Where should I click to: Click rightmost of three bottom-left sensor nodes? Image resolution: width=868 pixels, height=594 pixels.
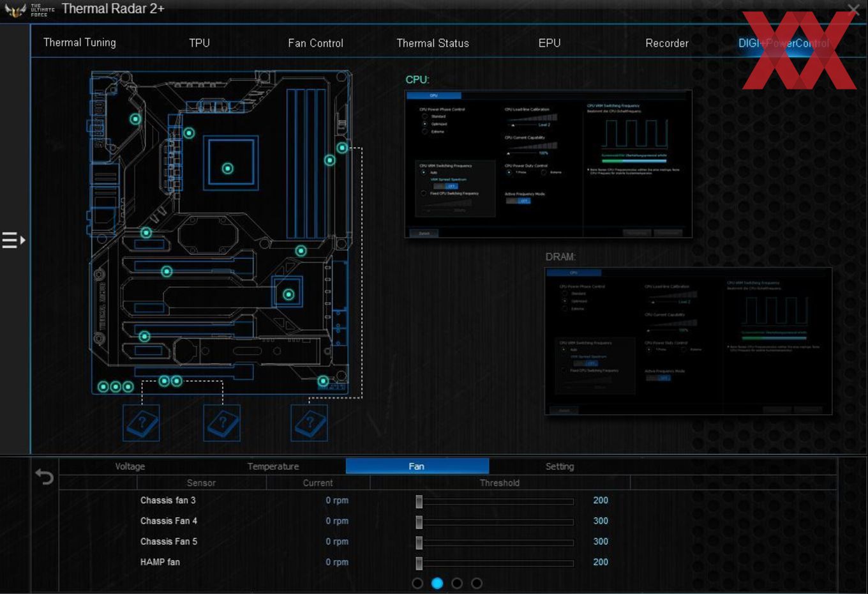tap(128, 386)
